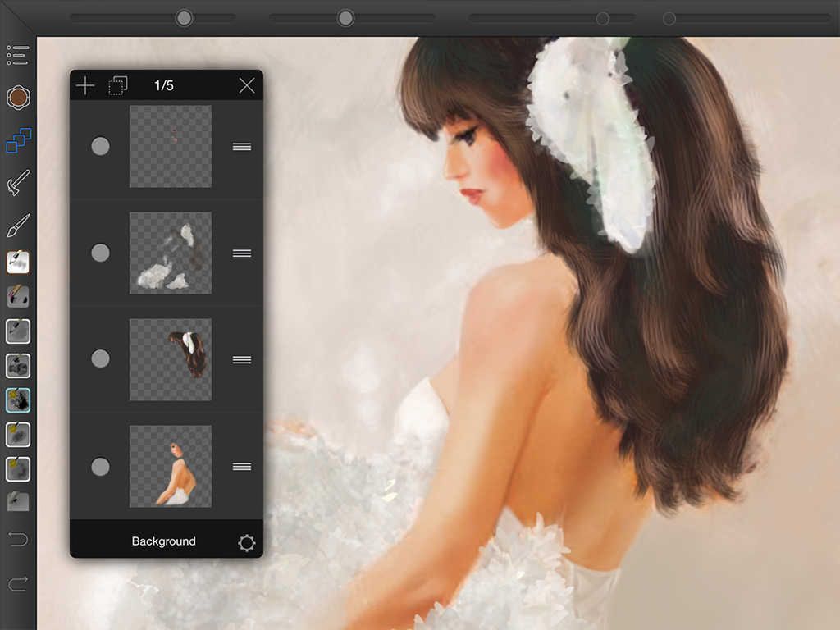Image resolution: width=840 pixels, height=630 pixels.
Task: Undo the last stroke
Action: [18, 538]
